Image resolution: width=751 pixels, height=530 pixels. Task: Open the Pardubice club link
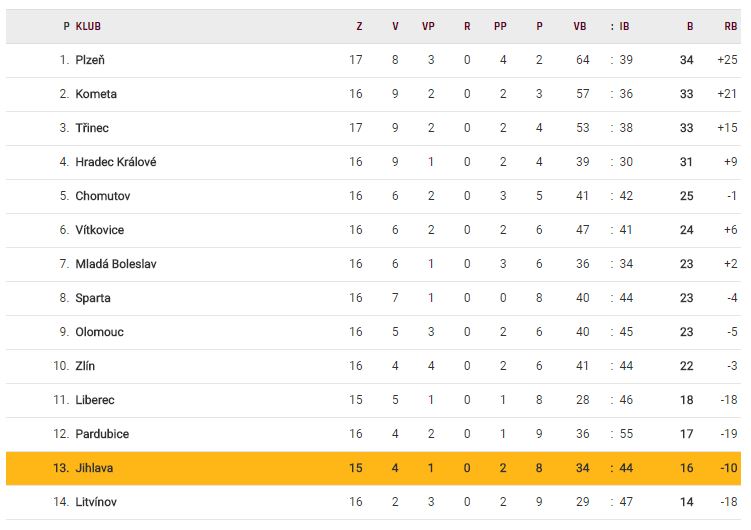(x=102, y=434)
